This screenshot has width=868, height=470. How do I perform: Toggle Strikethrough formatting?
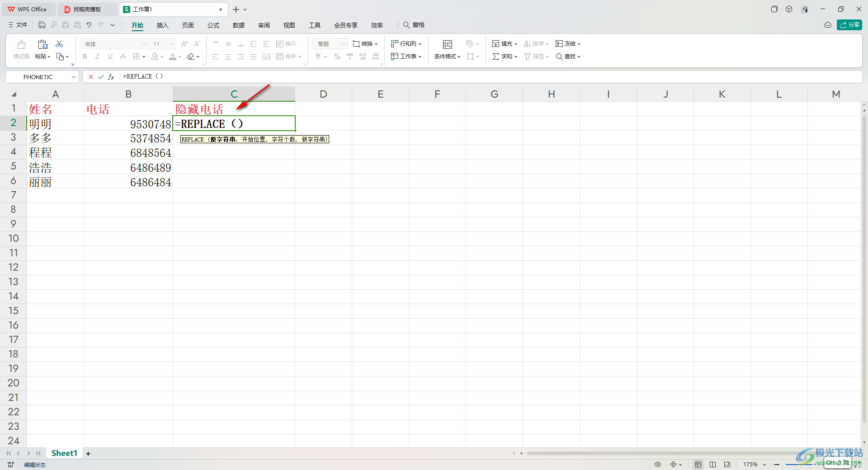123,56
